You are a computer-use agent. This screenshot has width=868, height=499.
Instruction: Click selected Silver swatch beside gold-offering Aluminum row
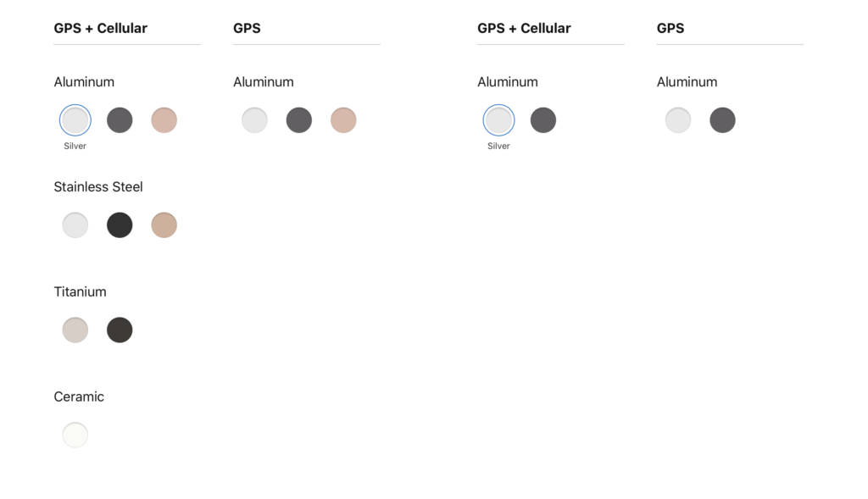click(75, 120)
